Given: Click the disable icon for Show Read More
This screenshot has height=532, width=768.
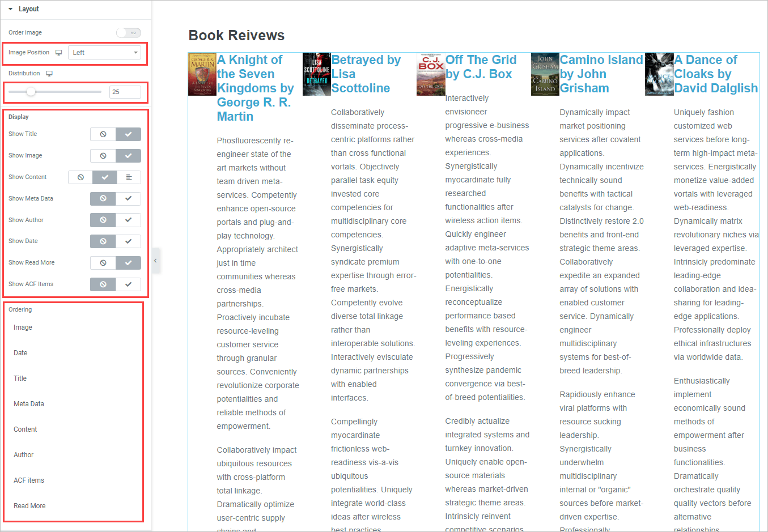Looking at the screenshot, I should (103, 263).
